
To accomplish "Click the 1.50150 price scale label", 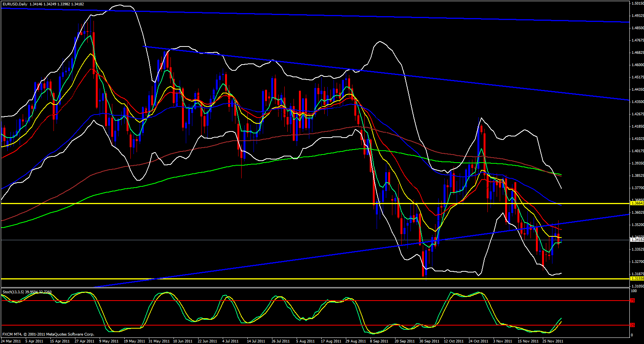I will coord(637,3).
